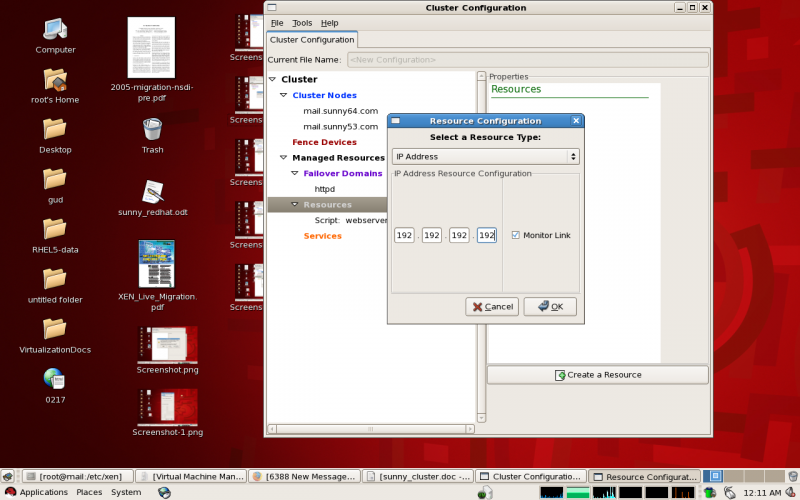Select Services in the cluster tree
The height and width of the screenshot is (500, 800).
pos(322,236)
